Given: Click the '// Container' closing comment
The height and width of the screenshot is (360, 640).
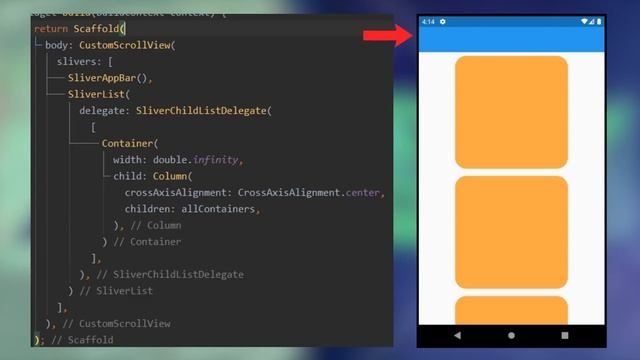Looking at the screenshot, I should pyautogui.click(x=147, y=242).
